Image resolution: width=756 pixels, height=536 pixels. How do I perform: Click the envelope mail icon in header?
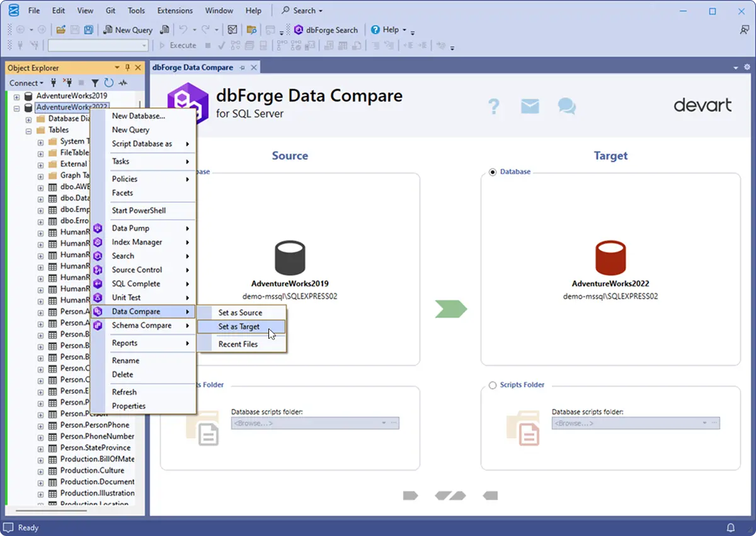(530, 106)
